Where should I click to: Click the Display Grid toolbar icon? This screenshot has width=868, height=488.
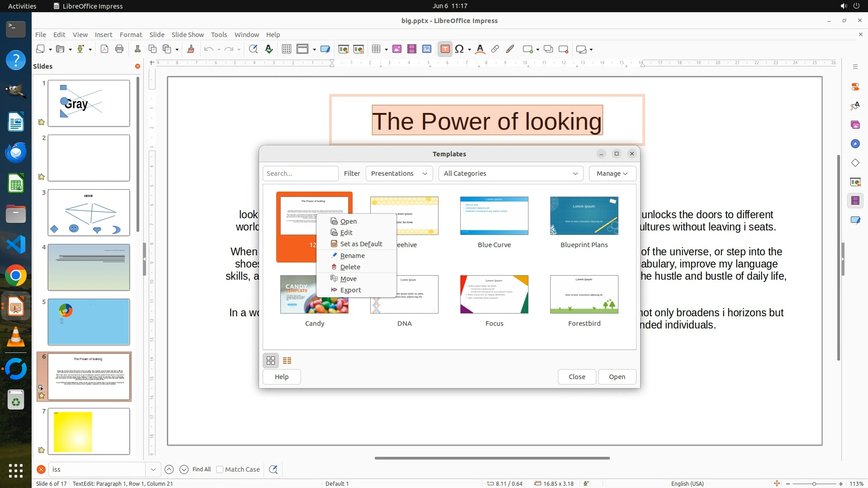pyautogui.click(x=286, y=49)
